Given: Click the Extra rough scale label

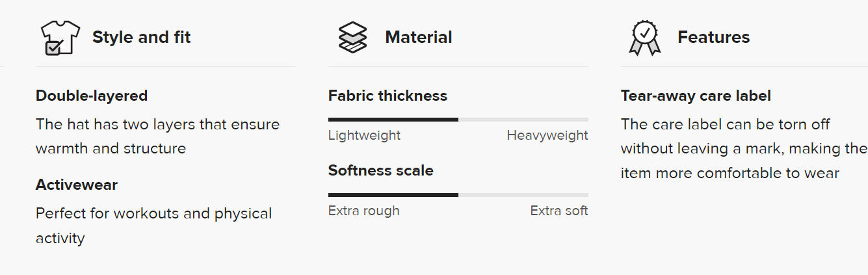Looking at the screenshot, I should pyautogui.click(x=363, y=211).
